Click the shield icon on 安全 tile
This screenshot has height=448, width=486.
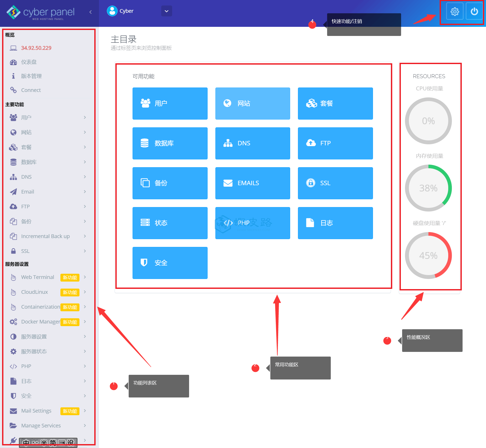pos(144,263)
